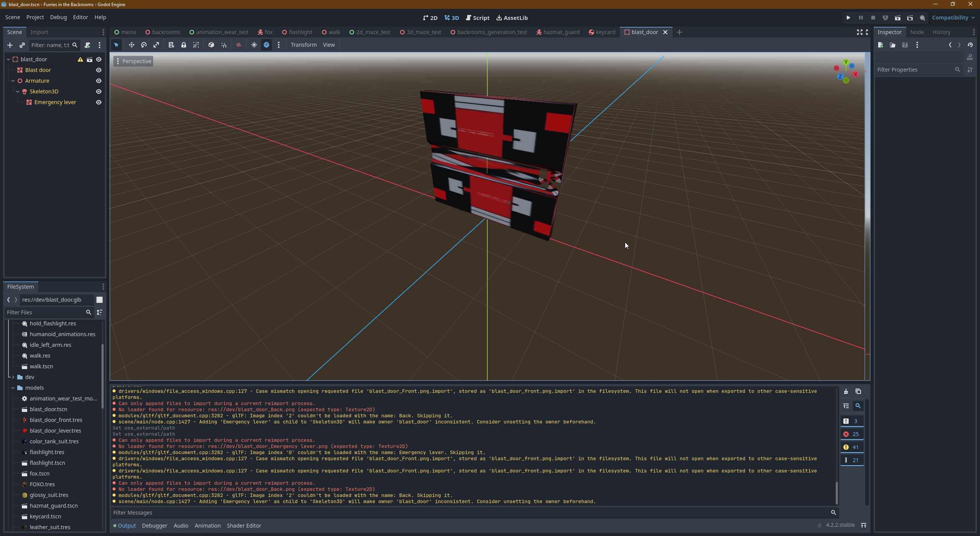Image resolution: width=980 pixels, height=536 pixels.
Task: Click the AssetLib button in toolbar
Action: [514, 18]
